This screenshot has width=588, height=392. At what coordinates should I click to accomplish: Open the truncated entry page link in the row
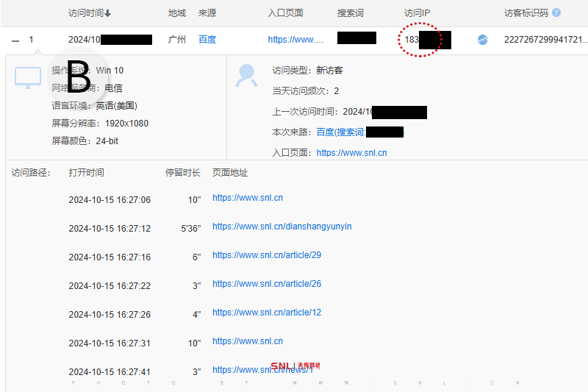295,40
